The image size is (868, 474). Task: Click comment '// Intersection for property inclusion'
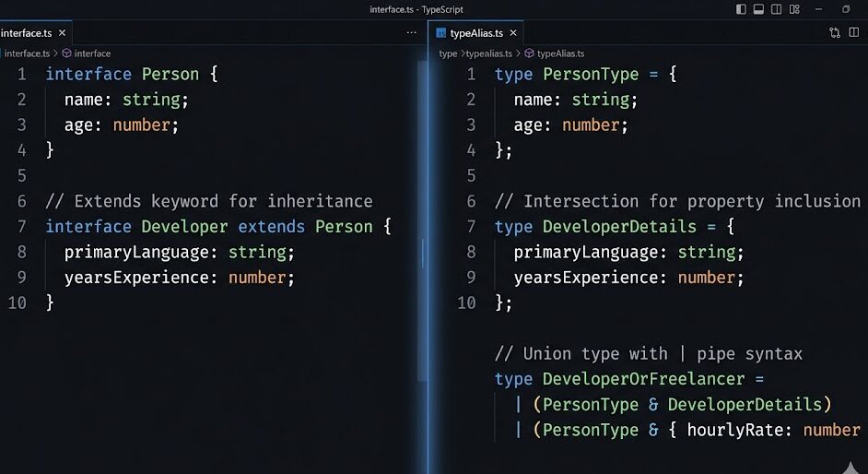coord(677,201)
